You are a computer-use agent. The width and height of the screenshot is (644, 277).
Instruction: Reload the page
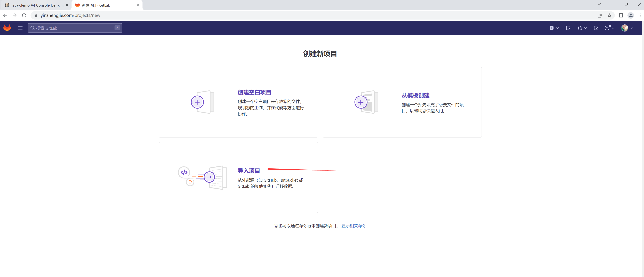[24, 16]
